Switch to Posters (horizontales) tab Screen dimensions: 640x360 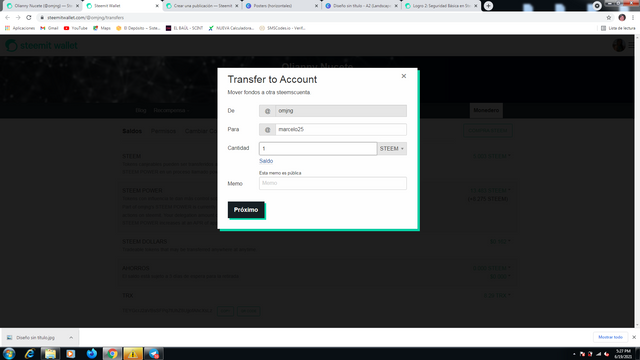point(281,6)
